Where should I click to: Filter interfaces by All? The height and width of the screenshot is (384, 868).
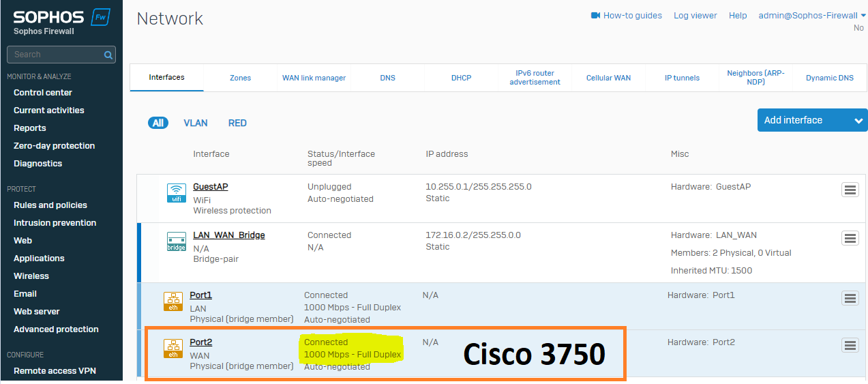pos(158,123)
